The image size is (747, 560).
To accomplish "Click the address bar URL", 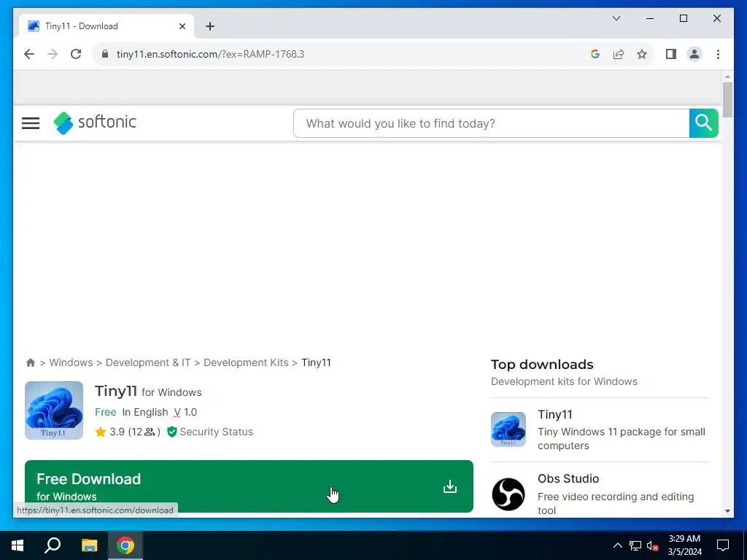I will [210, 54].
